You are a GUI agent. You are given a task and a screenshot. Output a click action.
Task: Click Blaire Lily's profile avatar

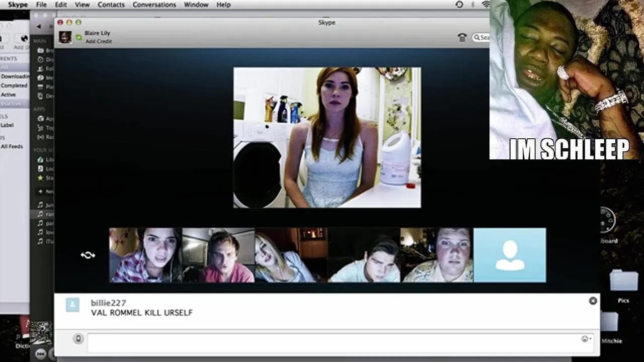(x=65, y=37)
